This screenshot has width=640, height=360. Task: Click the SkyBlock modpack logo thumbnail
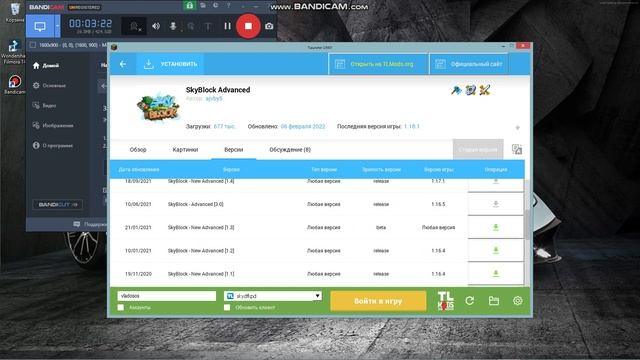pyautogui.click(x=158, y=107)
